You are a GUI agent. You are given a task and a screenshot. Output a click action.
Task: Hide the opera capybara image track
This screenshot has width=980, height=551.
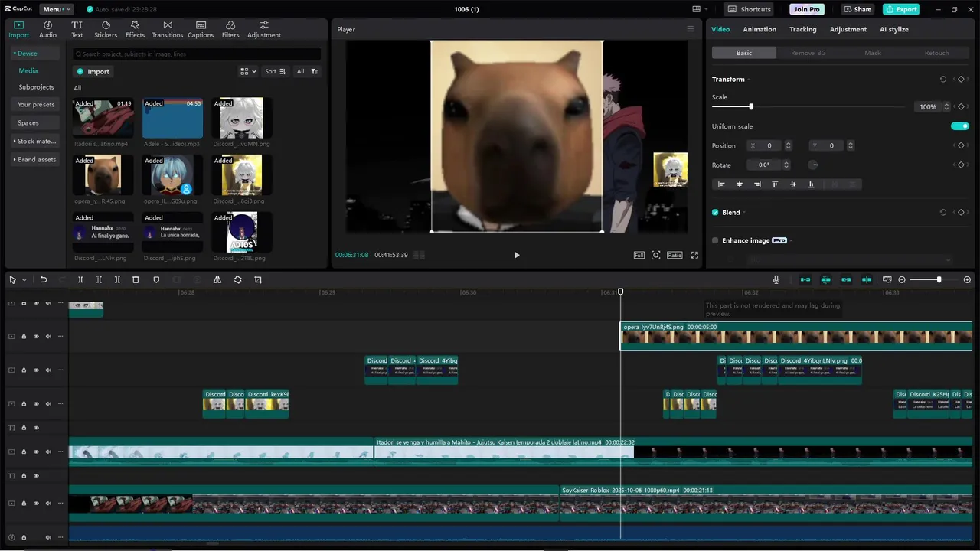[x=36, y=337]
